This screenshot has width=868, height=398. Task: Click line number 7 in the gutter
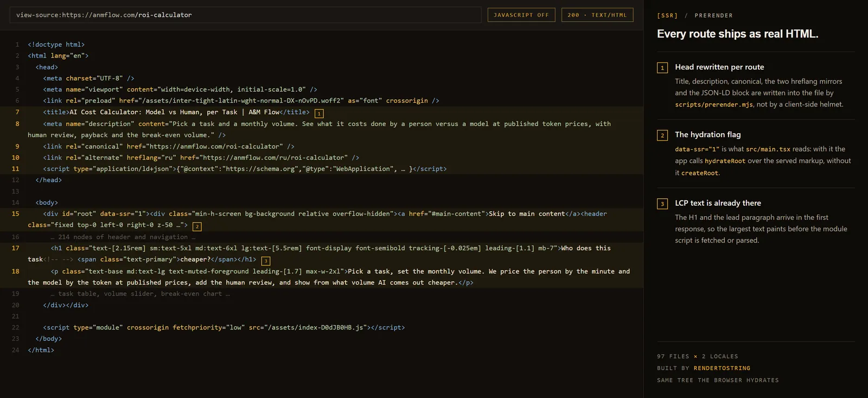(17, 112)
